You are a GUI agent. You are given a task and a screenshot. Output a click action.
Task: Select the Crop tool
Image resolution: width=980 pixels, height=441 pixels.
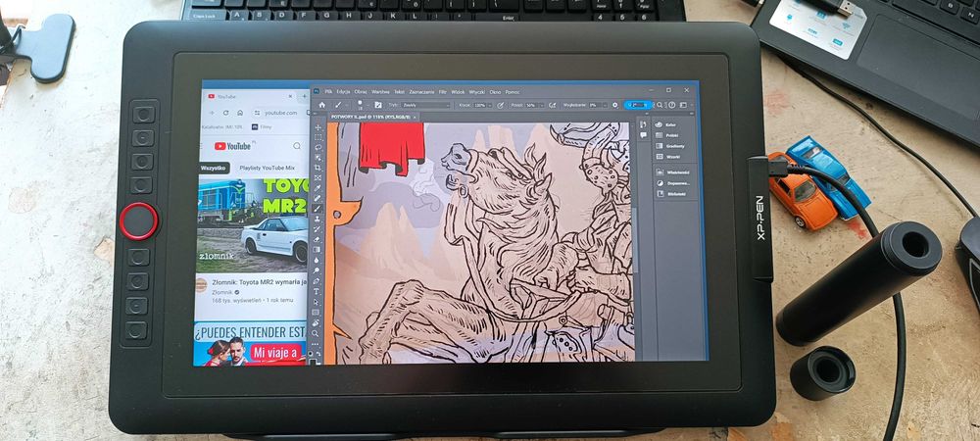[x=317, y=168]
